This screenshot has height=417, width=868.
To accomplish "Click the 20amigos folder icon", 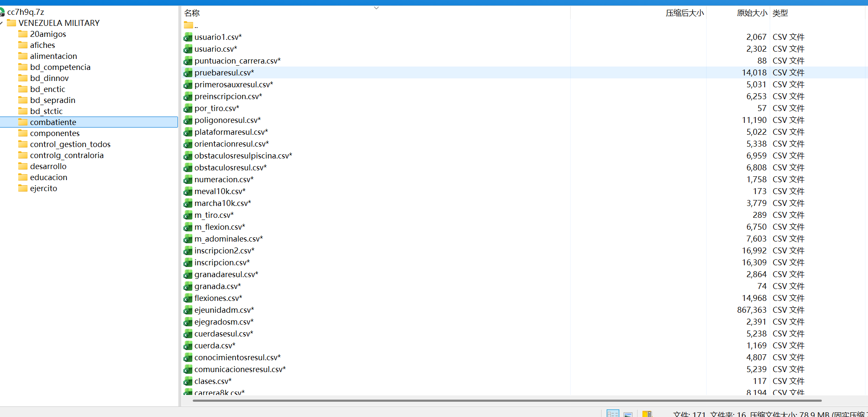I will [x=23, y=34].
